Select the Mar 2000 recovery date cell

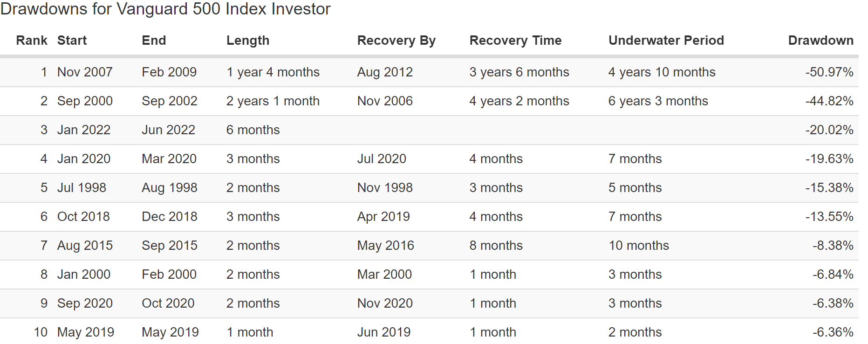tap(384, 275)
